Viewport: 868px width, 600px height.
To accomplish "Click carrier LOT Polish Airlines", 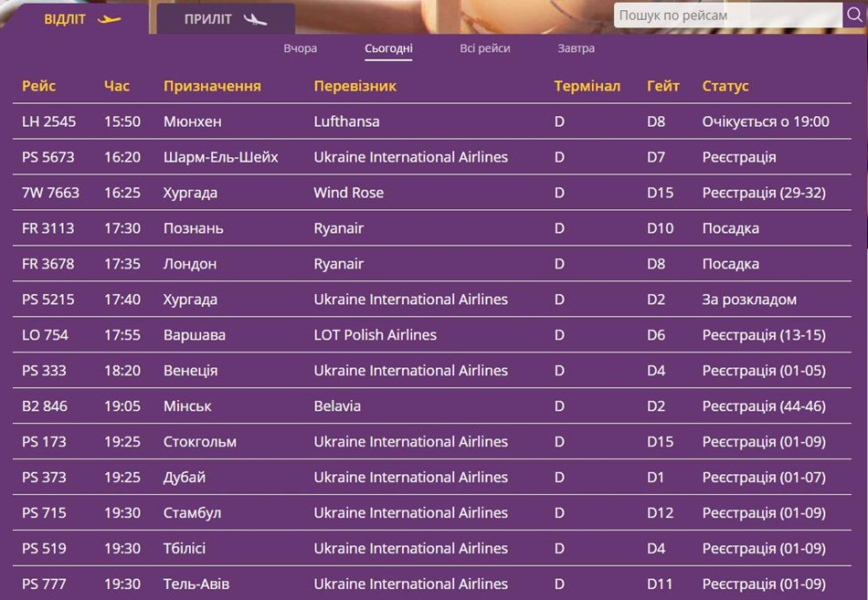I will pos(376,335).
